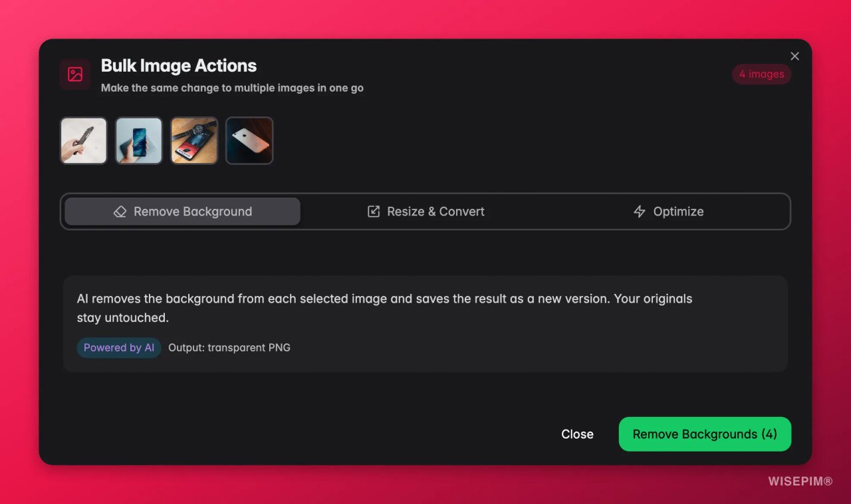The image size is (851, 504).
Task: Click the Remove Backgrounds (4) button
Action: (705, 434)
